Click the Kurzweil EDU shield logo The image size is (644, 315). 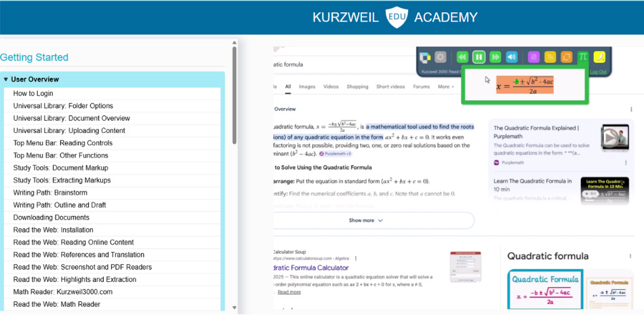(x=397, y=17)
